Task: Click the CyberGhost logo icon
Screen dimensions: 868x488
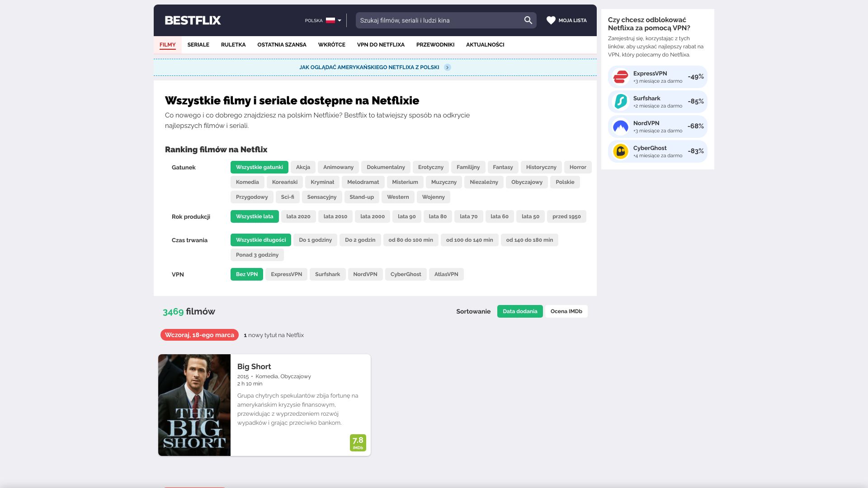Action: tap(621, 151)
